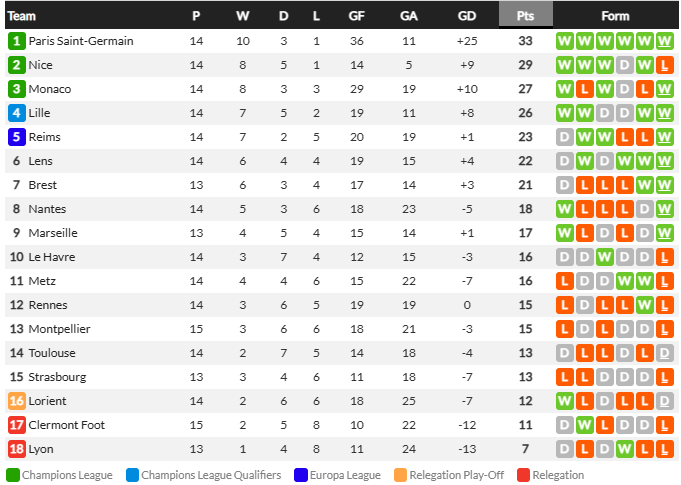681x485 pixels.
Task: Click Lille's blue rank 4 badge
Action: click(17, 113)
